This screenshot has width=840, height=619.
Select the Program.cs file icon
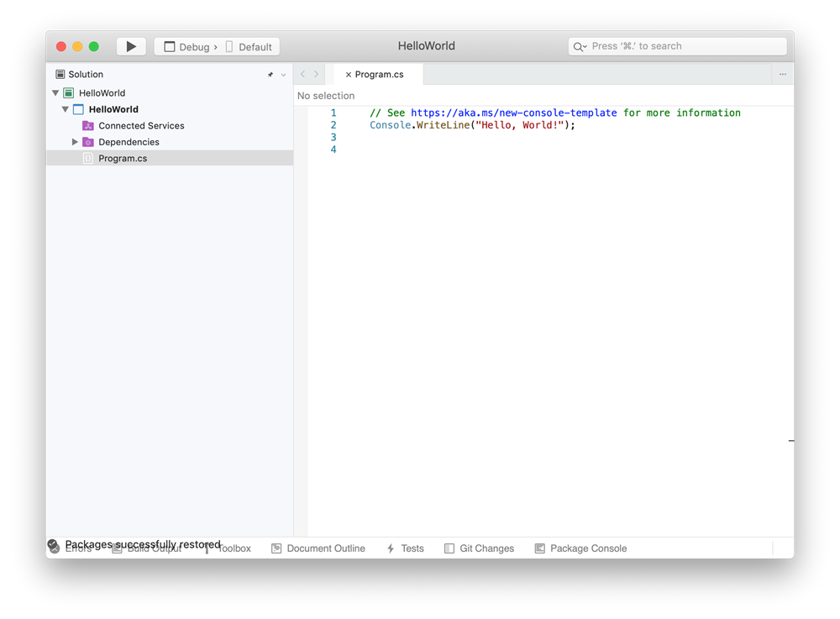click(x=87, y=158)
